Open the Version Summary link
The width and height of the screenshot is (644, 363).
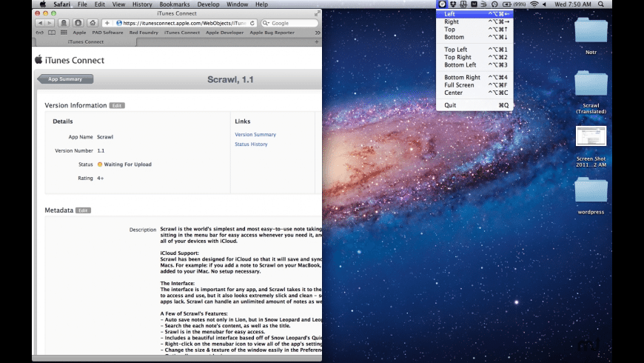tap(255, 134)
